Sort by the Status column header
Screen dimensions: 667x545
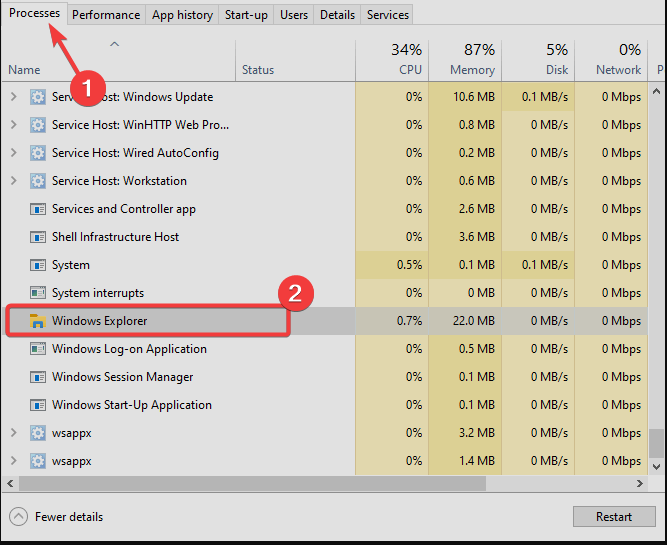[258, 70]
